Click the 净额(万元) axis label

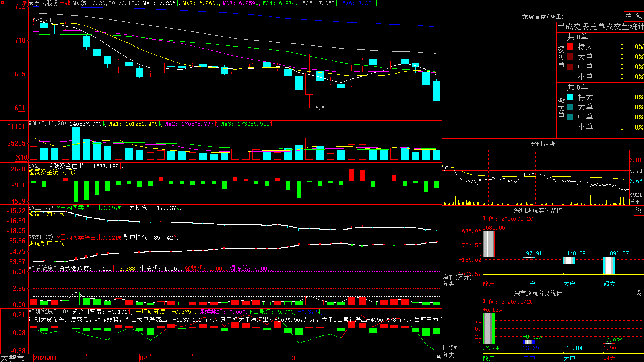pyautogui.click(x=457, y=277)
